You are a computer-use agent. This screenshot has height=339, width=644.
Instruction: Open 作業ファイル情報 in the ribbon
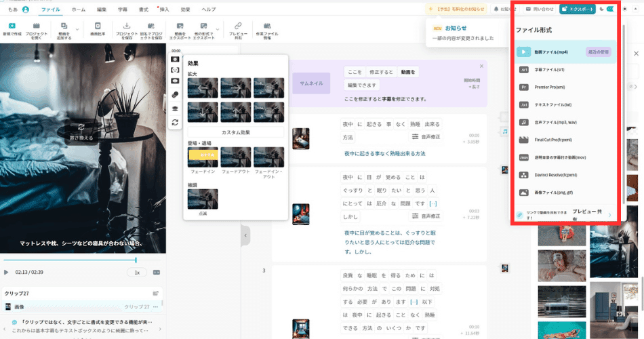point(267,31)
